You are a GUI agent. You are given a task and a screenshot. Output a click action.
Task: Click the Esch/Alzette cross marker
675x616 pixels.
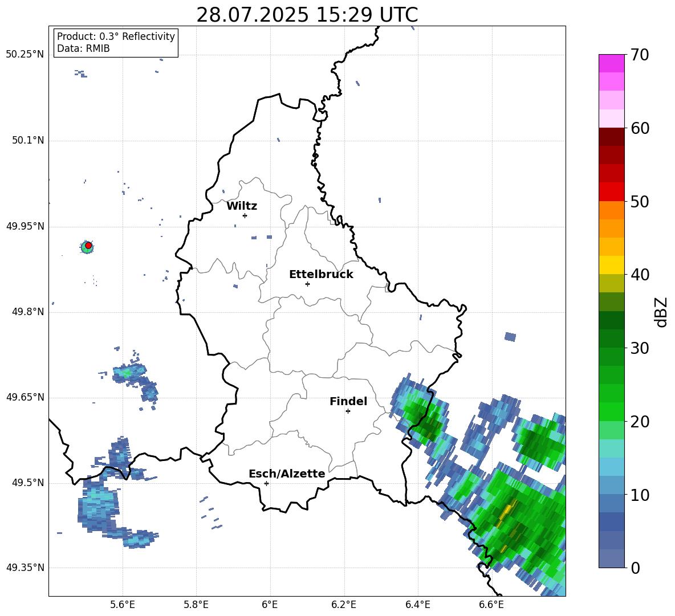tap(266, 483)
